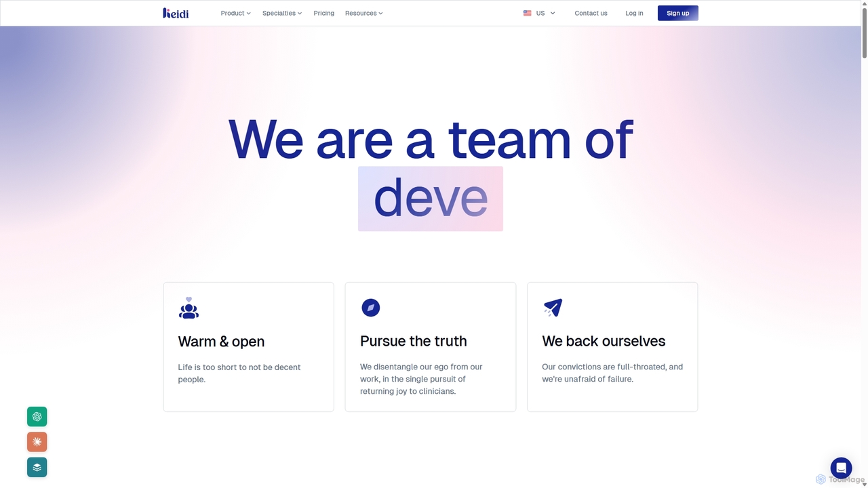Click the teal layers floating icon
The image size is (868, 488).
click(37, 467)
